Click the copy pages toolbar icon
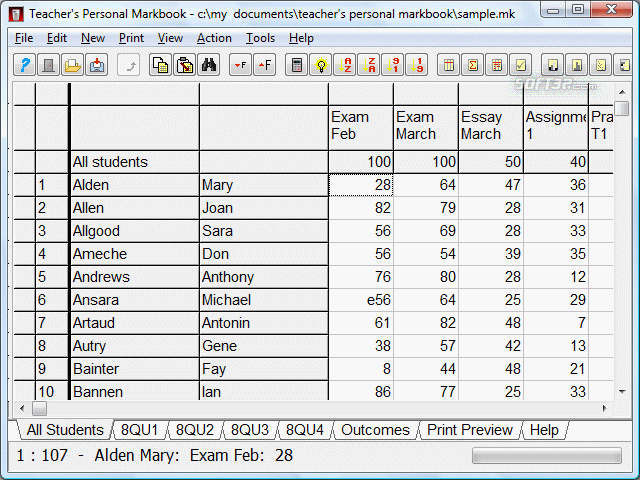This screenshot has width=640, height=480. (x=160, y=65)
